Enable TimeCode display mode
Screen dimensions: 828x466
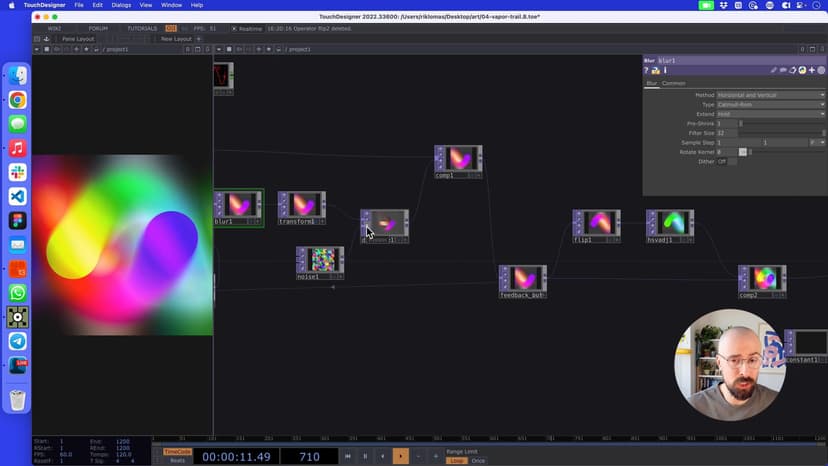[x=177, y=451]
